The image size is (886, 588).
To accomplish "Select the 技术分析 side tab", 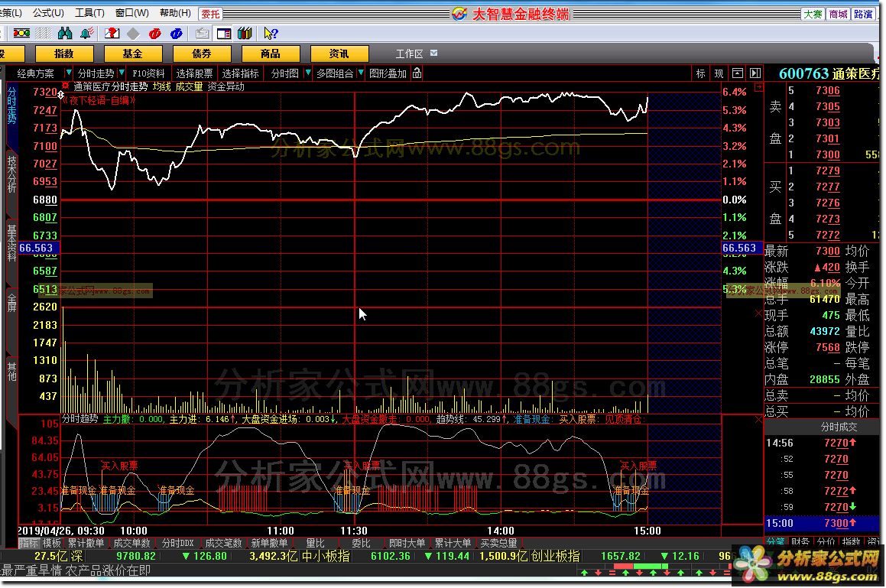I will (x=11, y=174).
